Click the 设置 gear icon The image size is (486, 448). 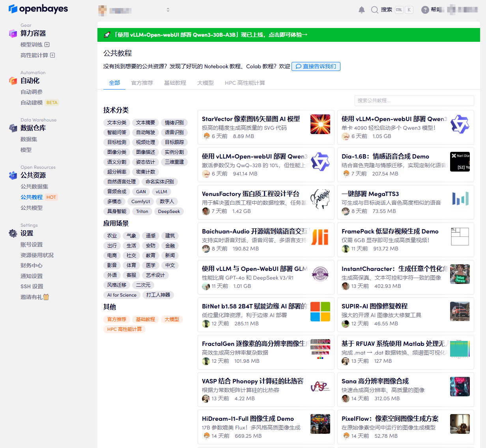pyautogui.click(x=13, y=233)
